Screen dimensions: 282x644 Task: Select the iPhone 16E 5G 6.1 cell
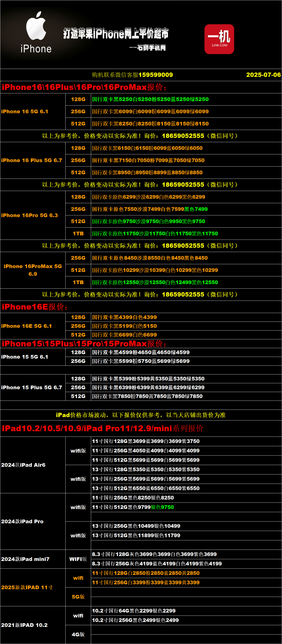[33, 326]
